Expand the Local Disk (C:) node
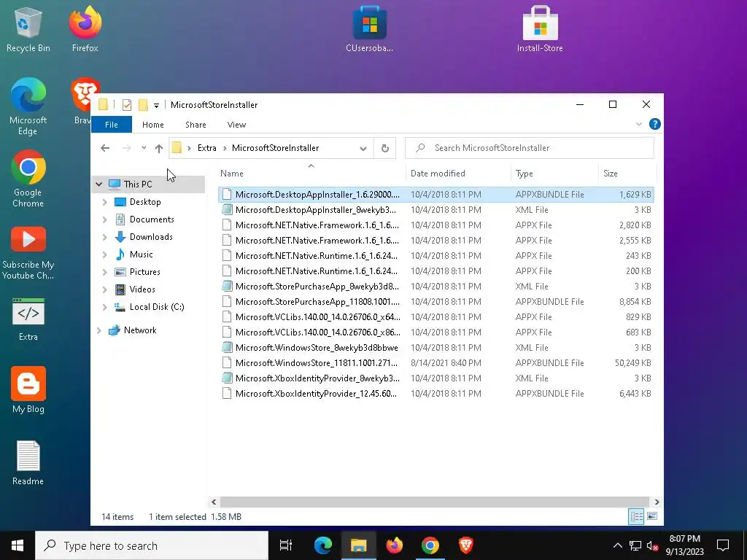Image resolution: width=747 pixels, height=560 pixels. 105,307
